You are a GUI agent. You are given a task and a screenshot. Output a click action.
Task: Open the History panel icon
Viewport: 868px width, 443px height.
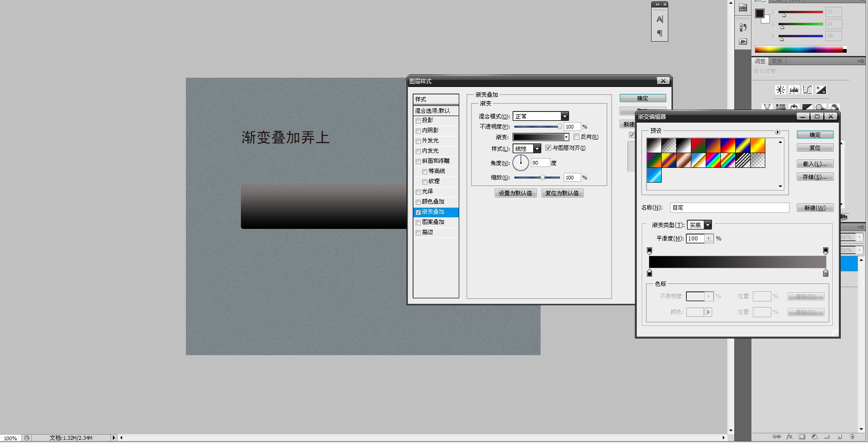click(743, 27)
